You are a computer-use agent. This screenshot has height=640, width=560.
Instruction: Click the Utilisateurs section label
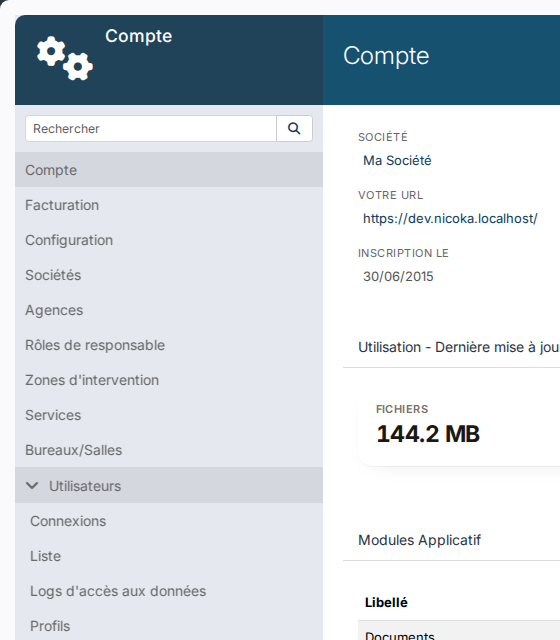(85, 486)
